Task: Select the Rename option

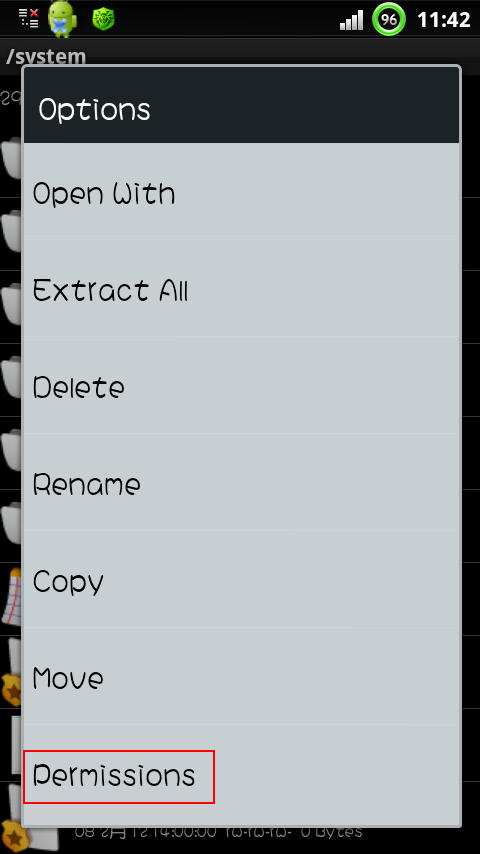Action: [241, 482]
